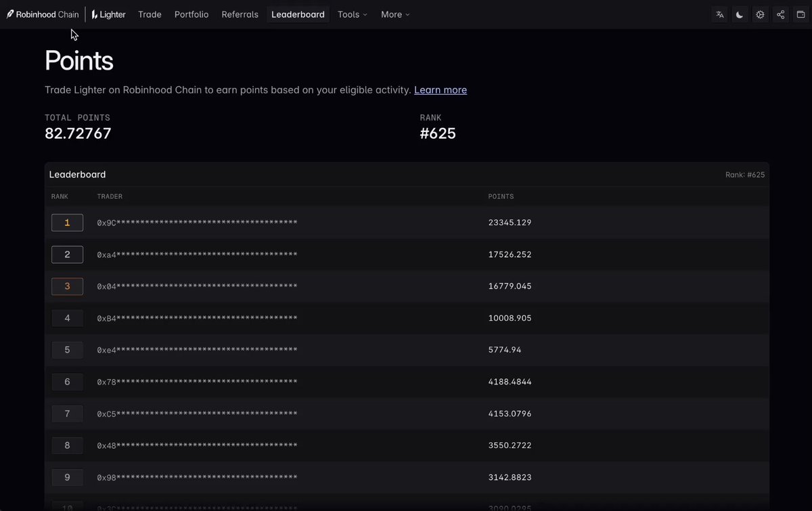
Task: Click the total points value 82.72767
Action: [x=78, y=133]
